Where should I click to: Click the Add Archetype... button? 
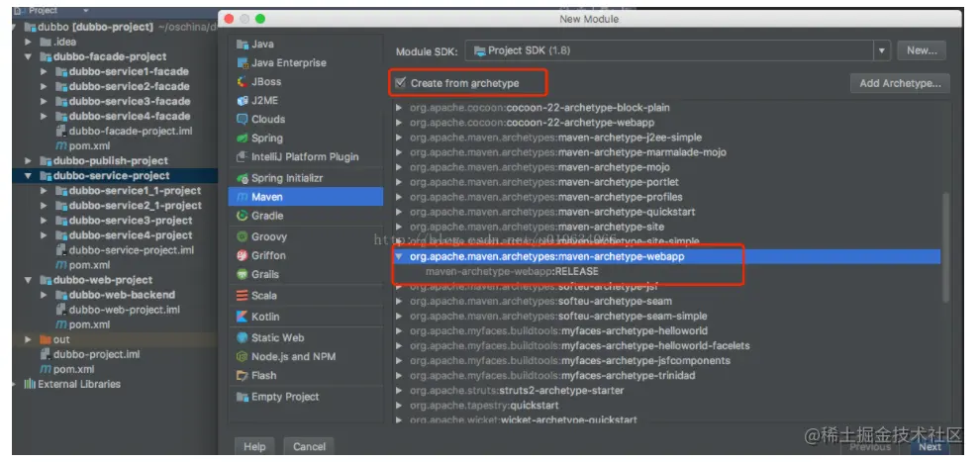(x=900, y=83)
